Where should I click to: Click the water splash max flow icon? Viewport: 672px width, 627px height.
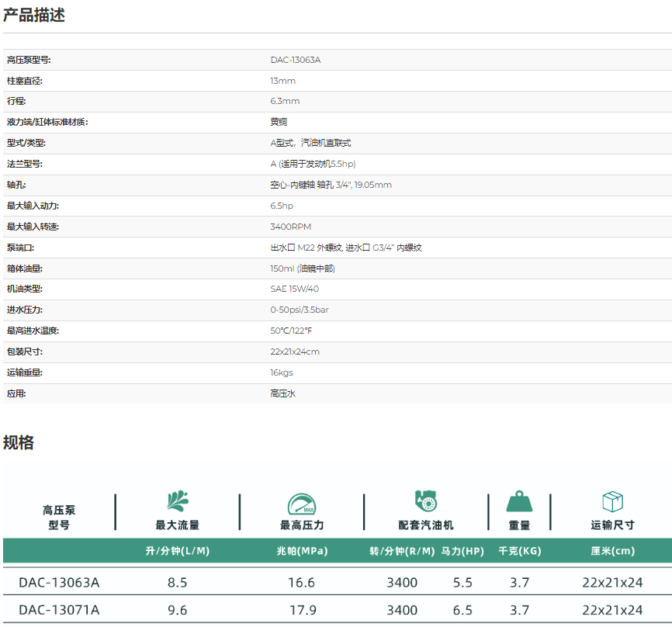click(x=177, y=501)
